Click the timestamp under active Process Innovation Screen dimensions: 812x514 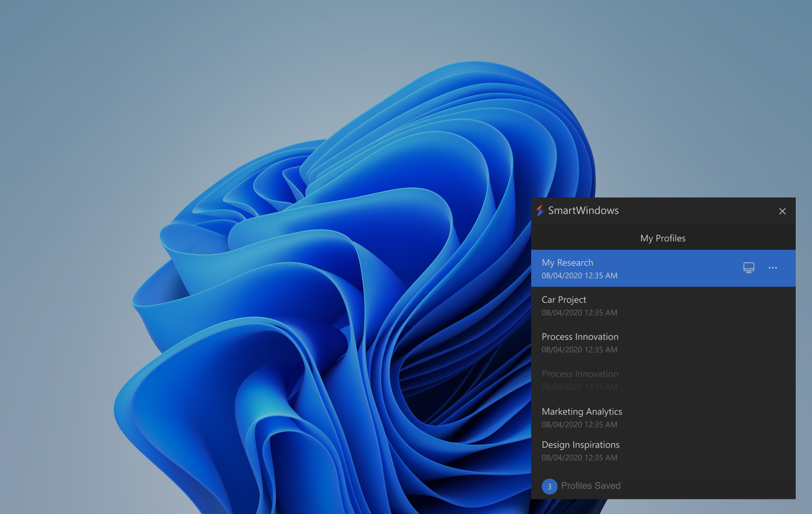(579, 350)
